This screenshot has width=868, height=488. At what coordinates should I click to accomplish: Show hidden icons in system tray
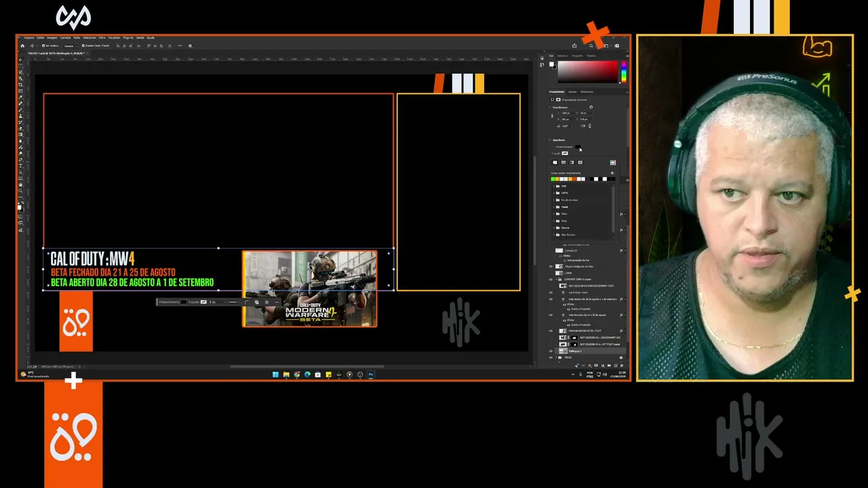click(x=573, y=374)
